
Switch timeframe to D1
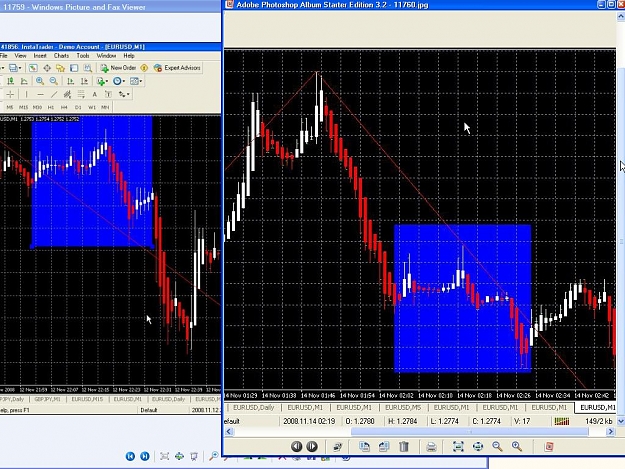click(78, 107)
